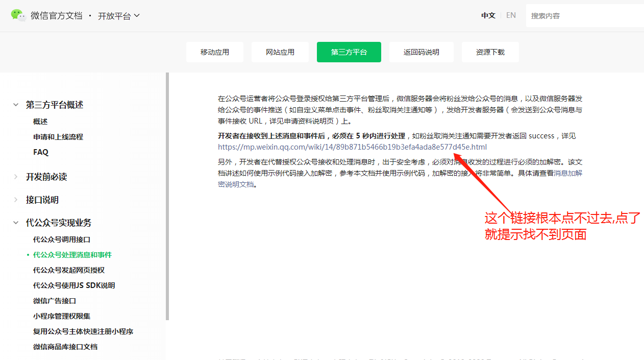Open 代公众号处理消息和事件 in the sidebar
The height and width of the screenshot is (360, 644).
(72, 255)
